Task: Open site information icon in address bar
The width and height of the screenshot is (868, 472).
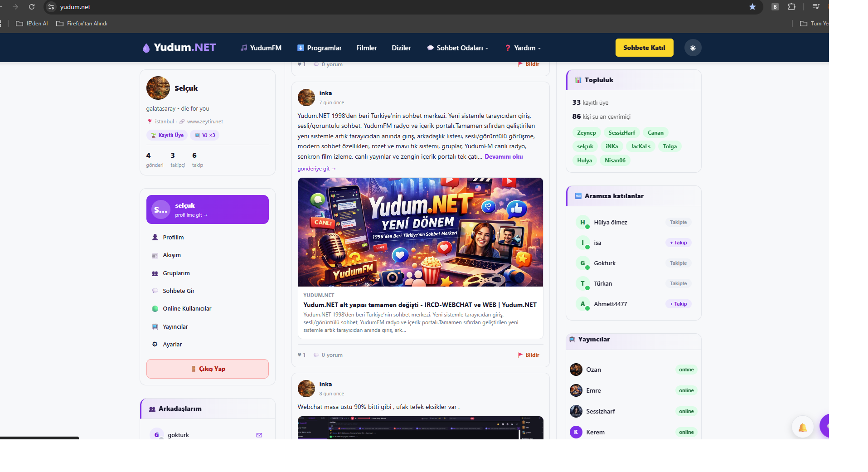Action: point(51,7)
